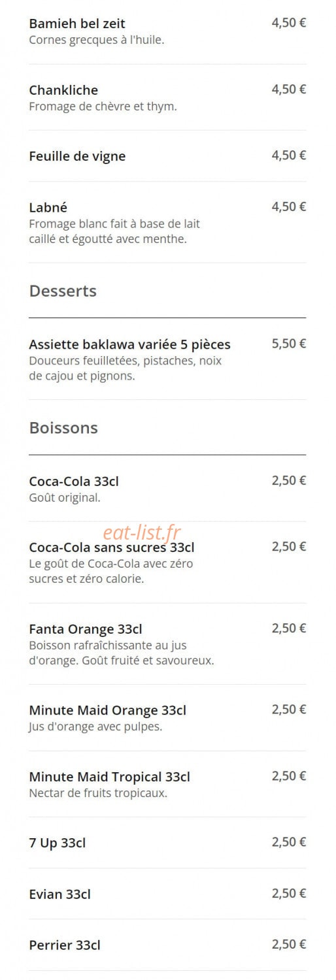Choose the 7 Up 33cl item
336x980 pixels.
[x=167, y=843]
